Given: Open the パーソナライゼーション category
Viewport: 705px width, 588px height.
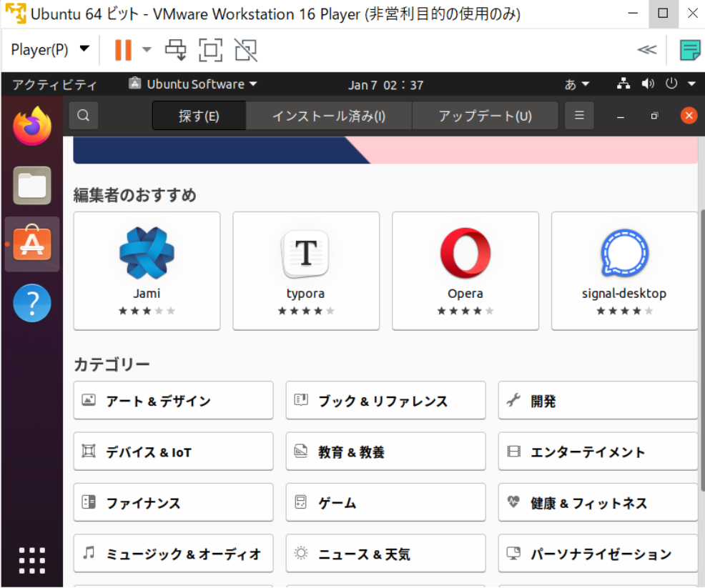Looking at the screenshot, I should (598, 554).
